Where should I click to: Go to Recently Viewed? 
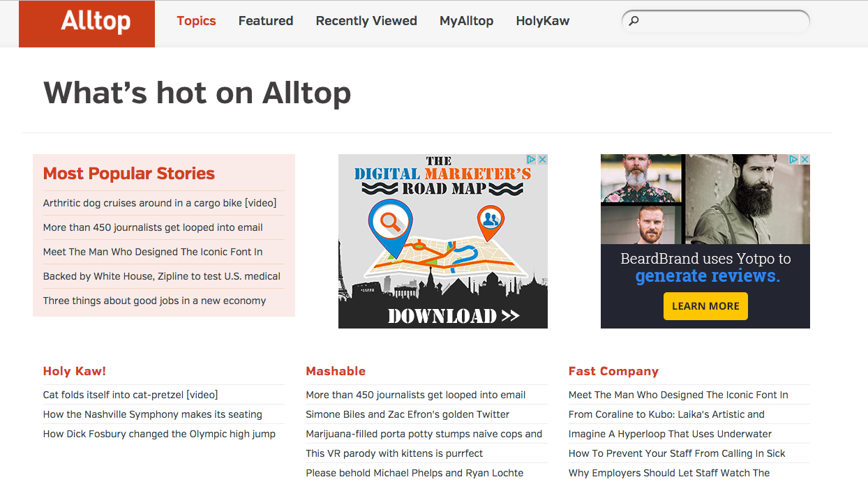click(366, 21)
